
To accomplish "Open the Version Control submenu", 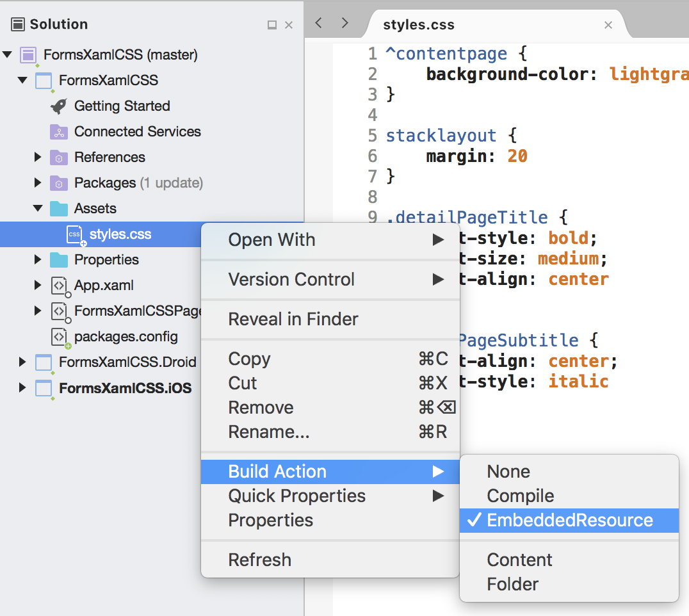I will 291,279.
